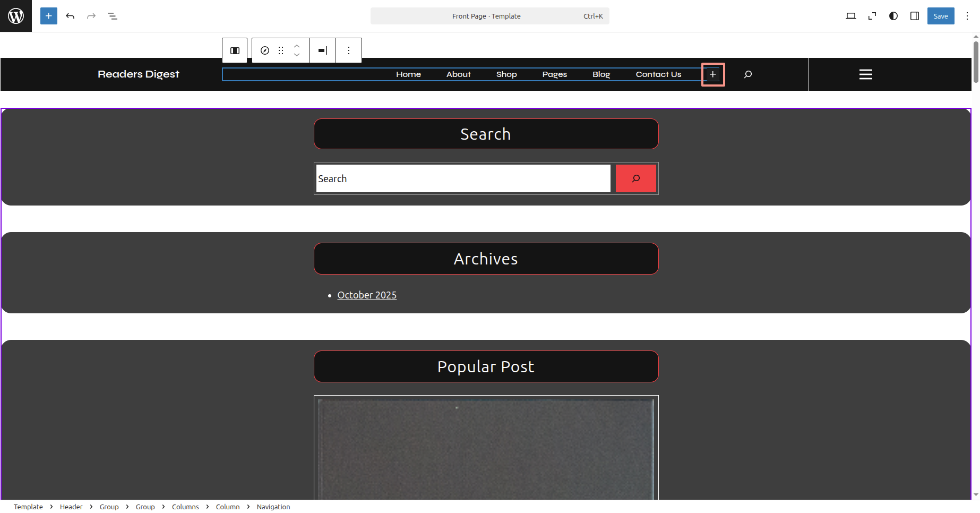Switch the device preview via laptop icon
980x513 pixels.
pos(850,16)
